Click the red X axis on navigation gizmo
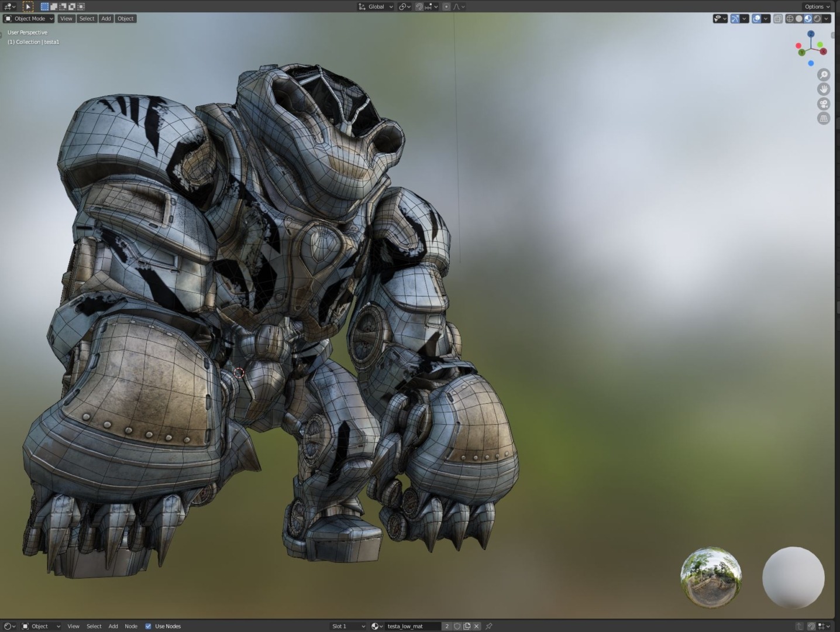 click(823, 51)
